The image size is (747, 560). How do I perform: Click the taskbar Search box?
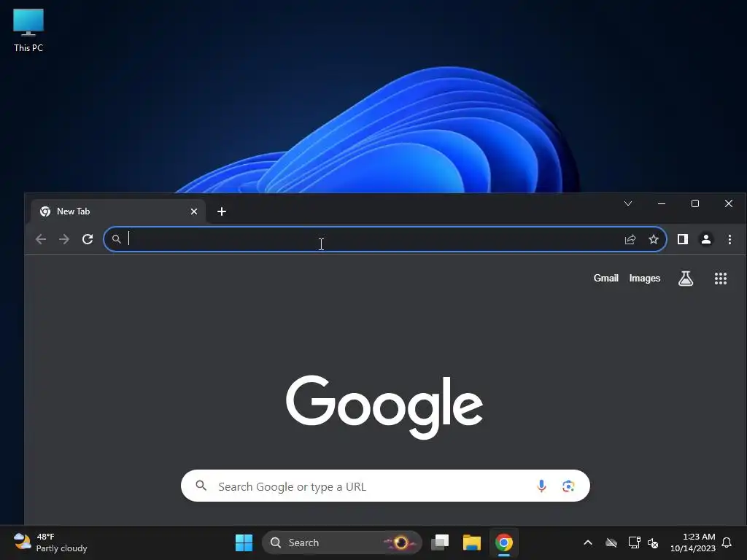[342, 542]
